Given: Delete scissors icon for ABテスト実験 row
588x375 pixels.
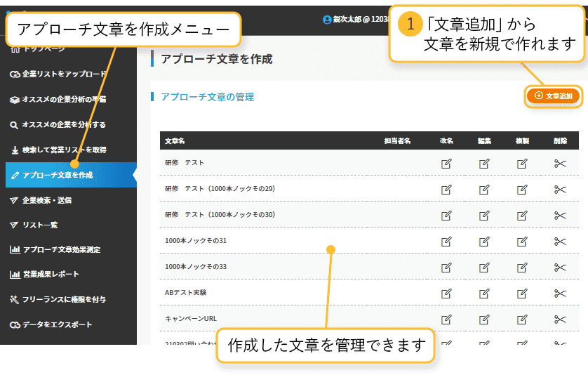Looking at the screenshot, I should 560,293.
